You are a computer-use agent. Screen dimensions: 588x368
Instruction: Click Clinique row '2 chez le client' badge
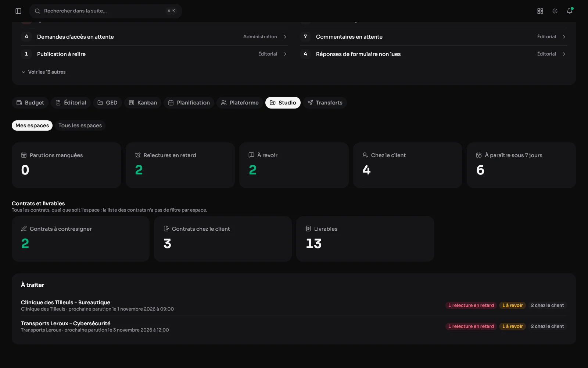click(547, 305)
